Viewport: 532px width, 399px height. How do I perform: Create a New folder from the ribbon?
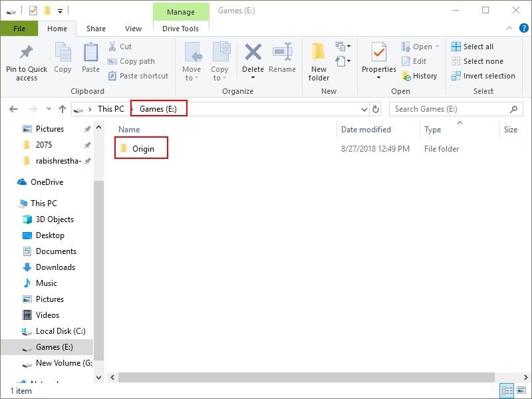319,53
